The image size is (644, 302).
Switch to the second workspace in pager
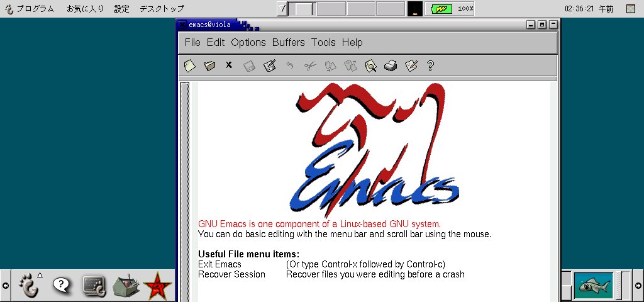pyautogui.click(x=331, y=9)
